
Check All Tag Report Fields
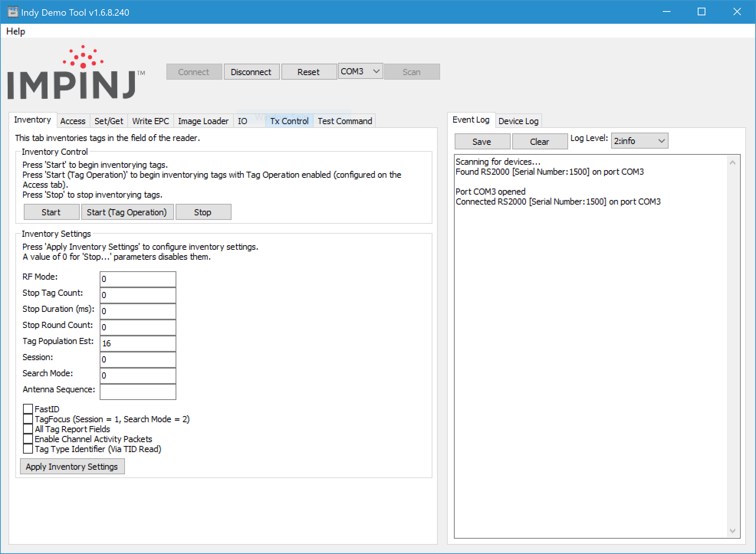pyautogui.click(x=28, y=429)
